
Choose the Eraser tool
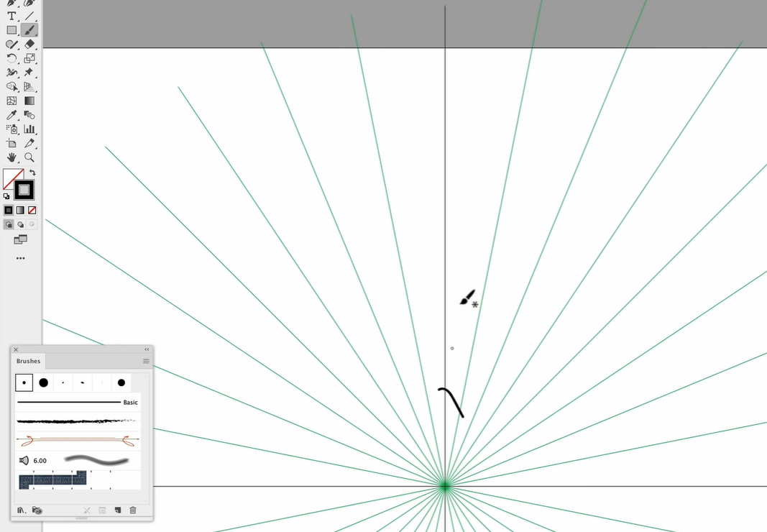[29, 45]
